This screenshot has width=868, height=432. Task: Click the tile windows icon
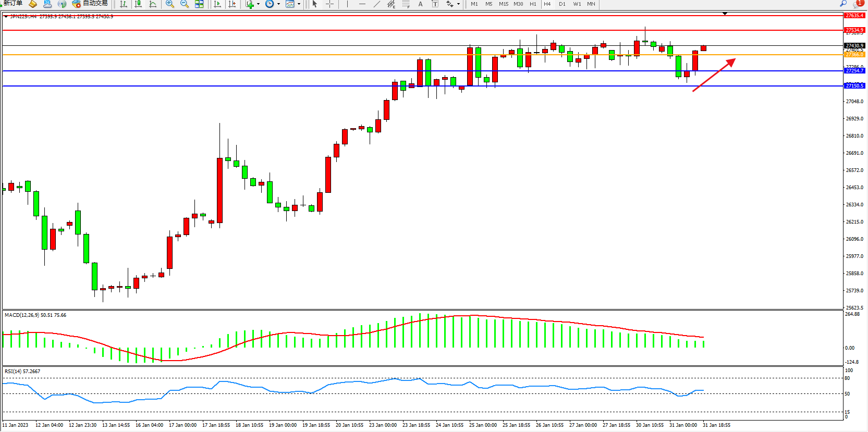(199, 4)
